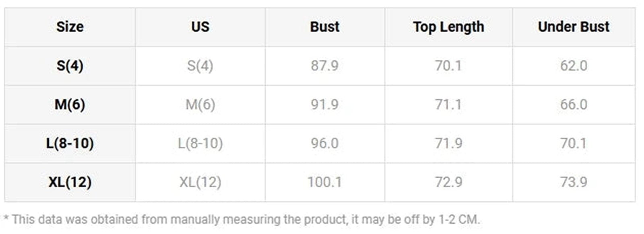Click the US column header
Image resolution: width=644 pixels, height=234 pixels.
(200, 27)
